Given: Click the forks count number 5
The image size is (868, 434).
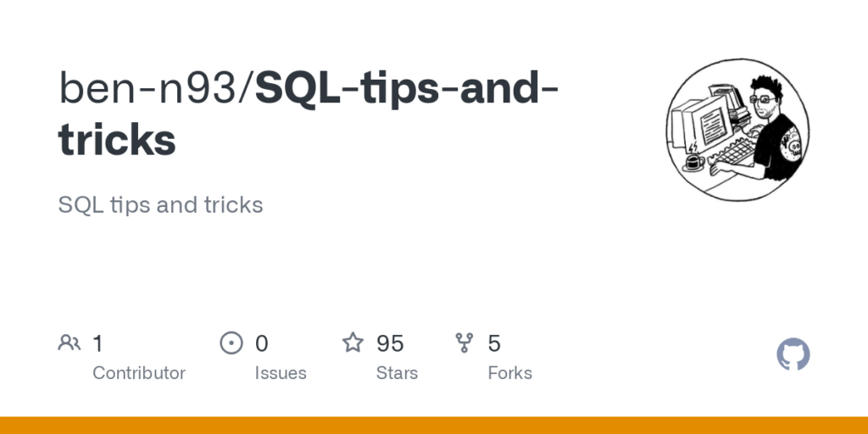Looking at the screenshot, I should [x=494, y=343].
